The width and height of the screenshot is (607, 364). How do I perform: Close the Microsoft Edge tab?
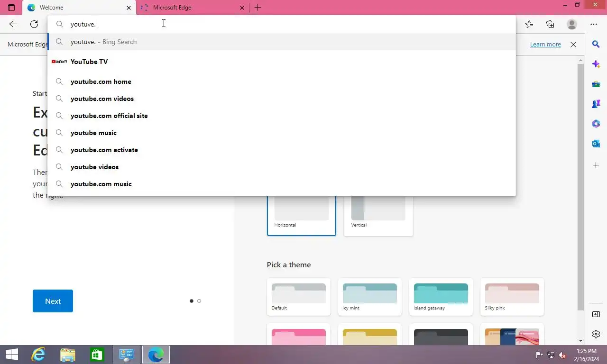242,8
